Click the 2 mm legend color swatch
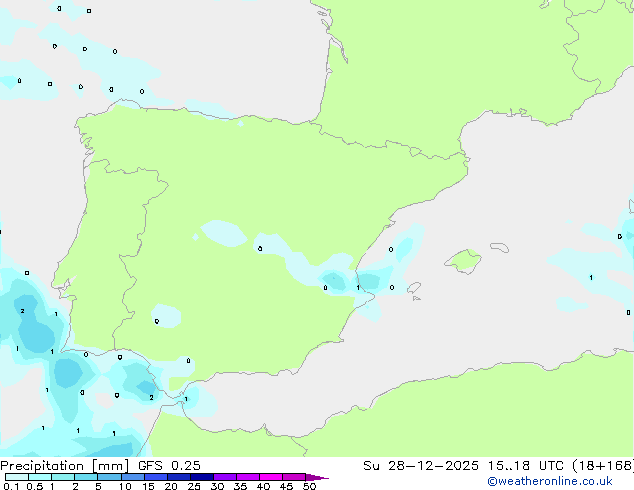 86,477
